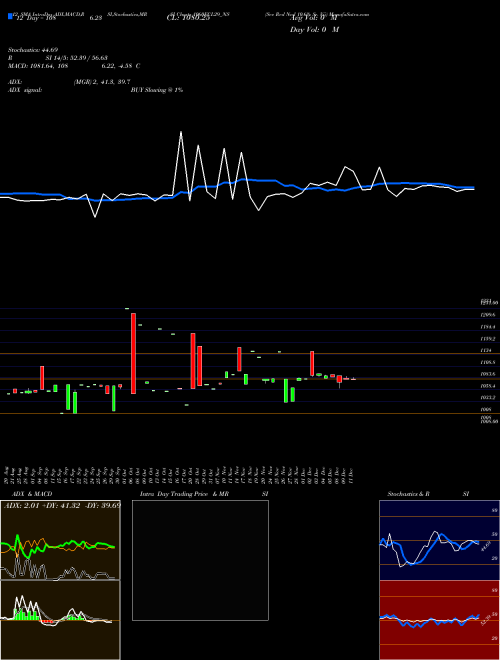Click the 1124 price axis label
This screenshot has width=500, height=660.
[486, 351]
